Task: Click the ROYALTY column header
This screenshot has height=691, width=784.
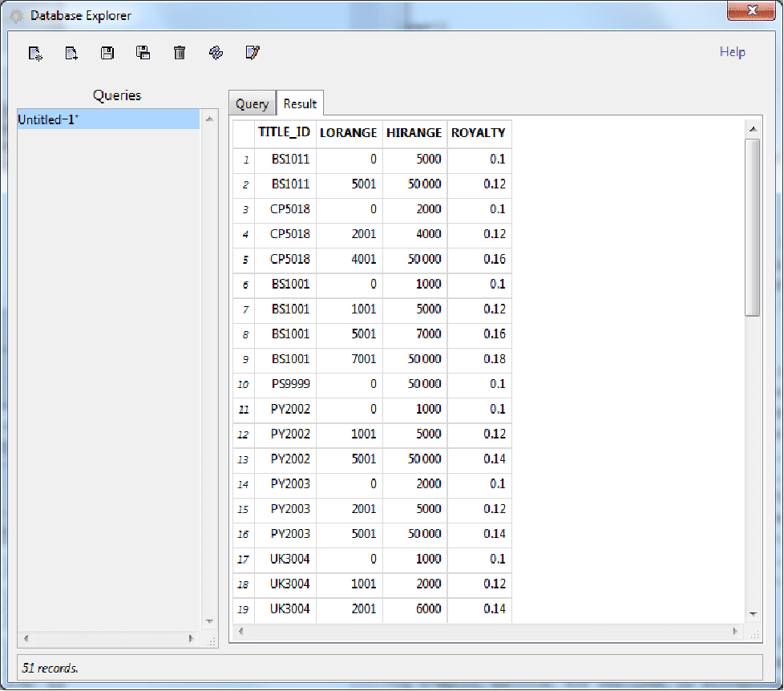Action: point(479,133)
